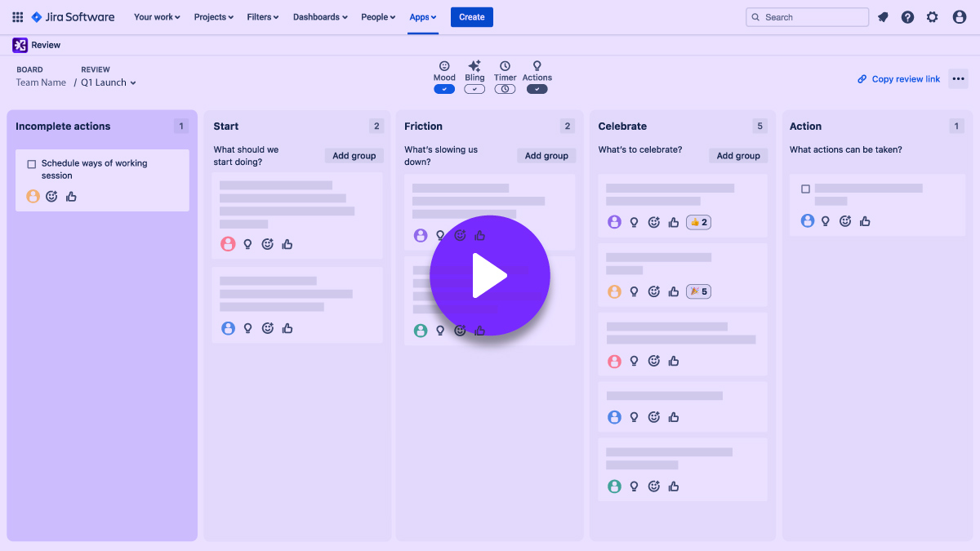The width and height of the screenshot is (980, 551).
Task: Open the help question-mark icon
Action: point(907,16)
